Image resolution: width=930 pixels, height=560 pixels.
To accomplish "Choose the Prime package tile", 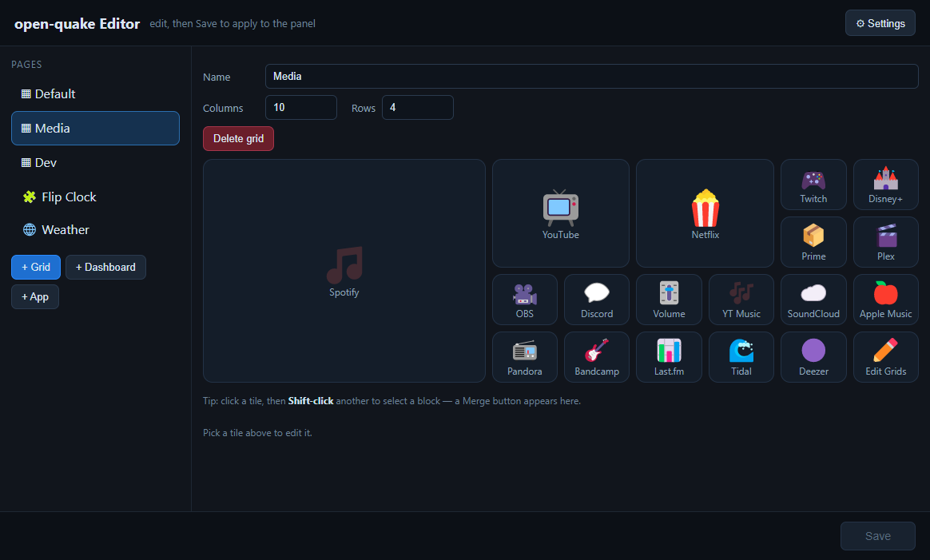I will point(813,242).
